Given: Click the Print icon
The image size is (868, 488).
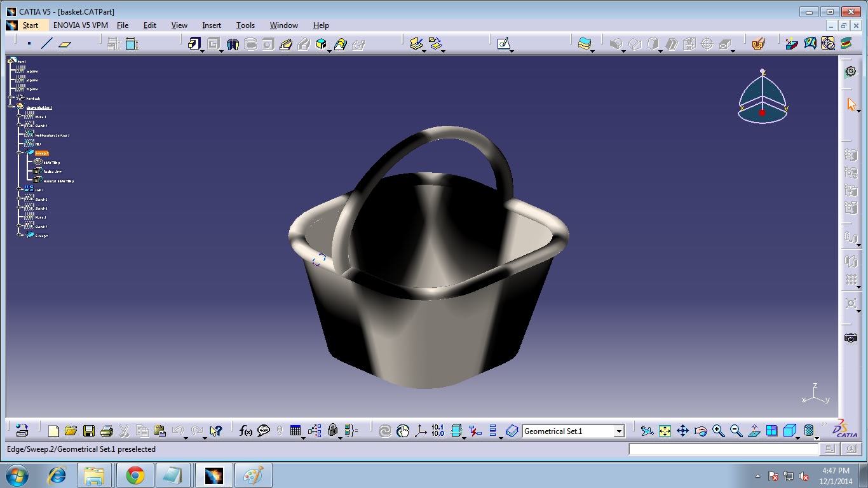Looking at the screenshot, I should click(106, 431).
